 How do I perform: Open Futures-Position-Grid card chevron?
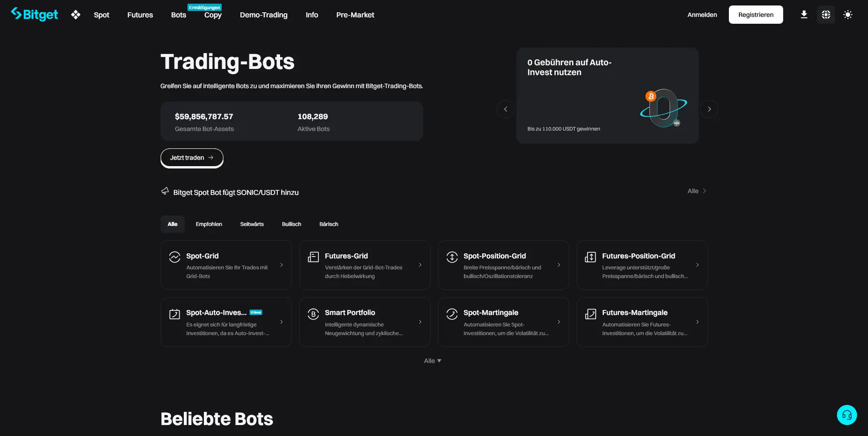[697, 265]
